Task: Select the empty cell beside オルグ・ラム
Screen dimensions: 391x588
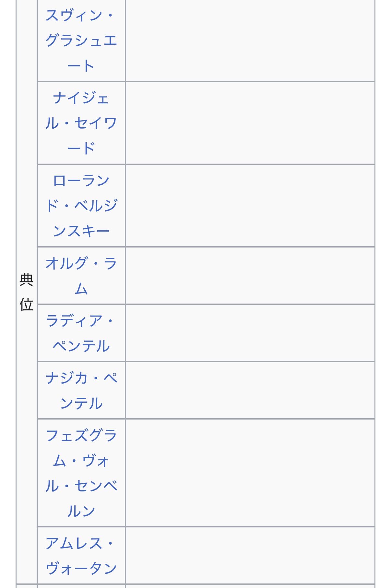Action: tap(250, 275)
